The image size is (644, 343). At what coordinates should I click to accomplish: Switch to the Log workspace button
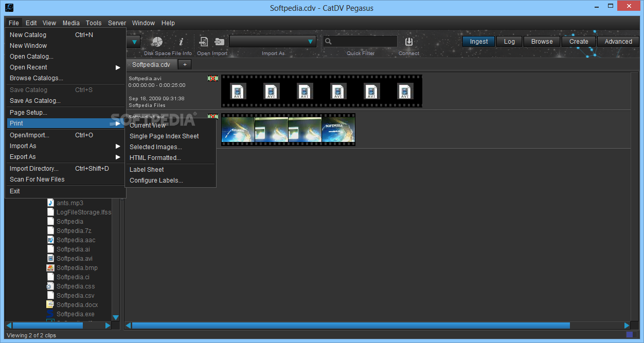509,42
